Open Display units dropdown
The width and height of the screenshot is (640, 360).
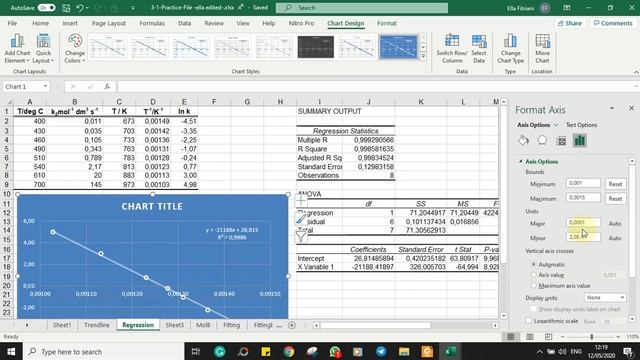point(605,298)
